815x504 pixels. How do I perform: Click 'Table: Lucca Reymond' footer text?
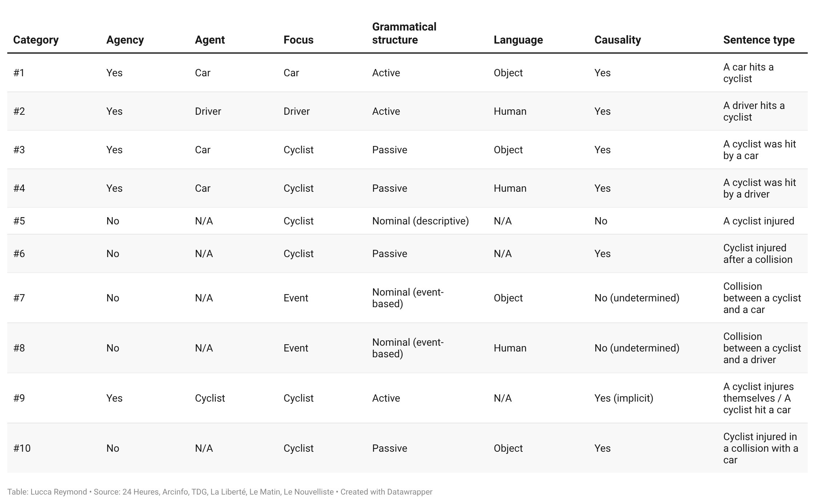pos(47,492)
